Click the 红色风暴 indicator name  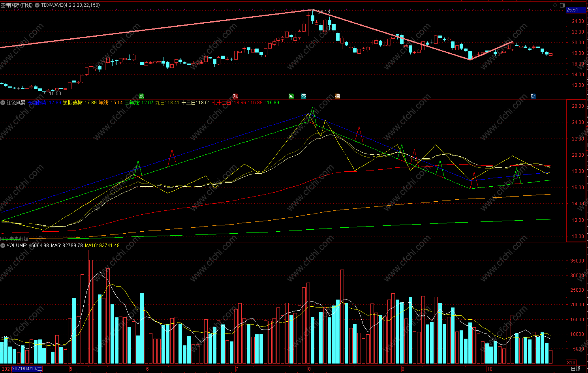16,103
